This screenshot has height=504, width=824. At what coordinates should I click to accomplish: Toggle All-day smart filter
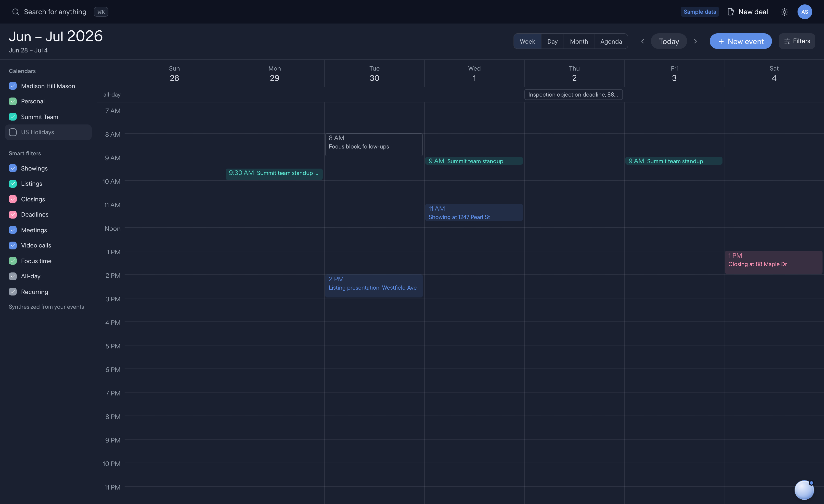[x=13, y=276]
